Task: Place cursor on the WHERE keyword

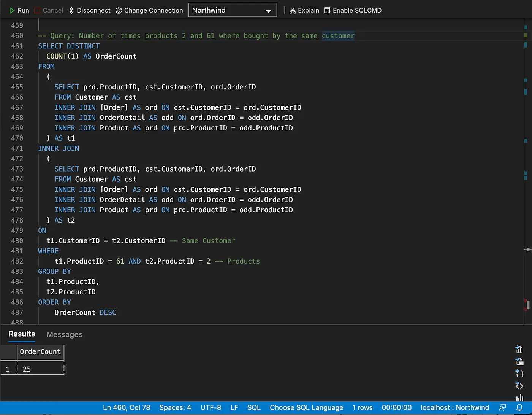Action: (48, 251)
